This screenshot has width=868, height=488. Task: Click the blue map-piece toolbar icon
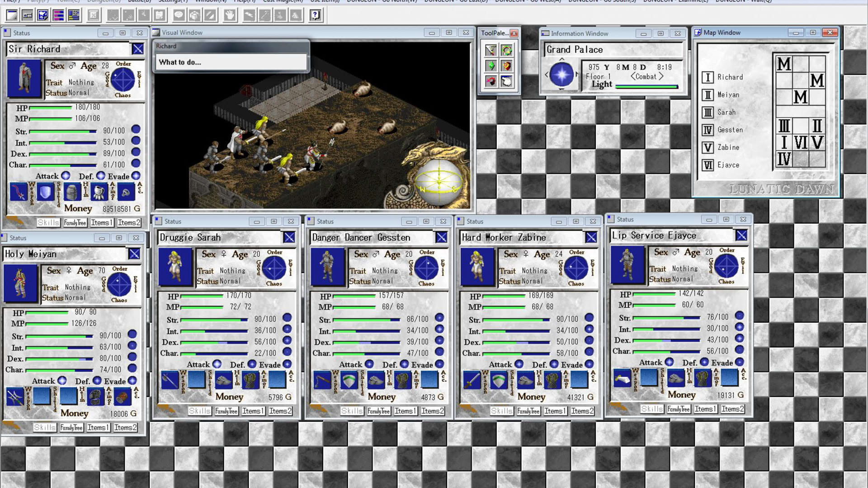click(x=43, y=15)
